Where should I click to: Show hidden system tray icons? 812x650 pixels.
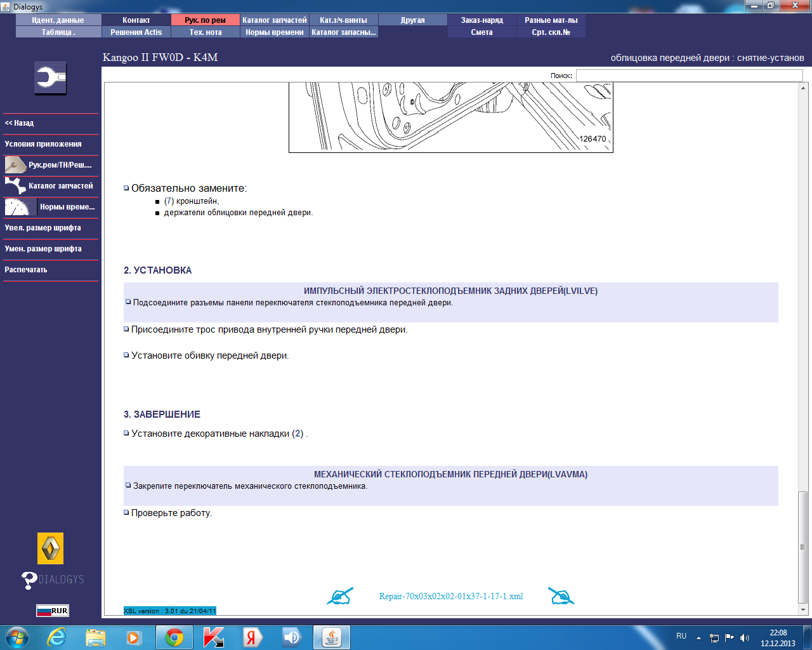698,637
